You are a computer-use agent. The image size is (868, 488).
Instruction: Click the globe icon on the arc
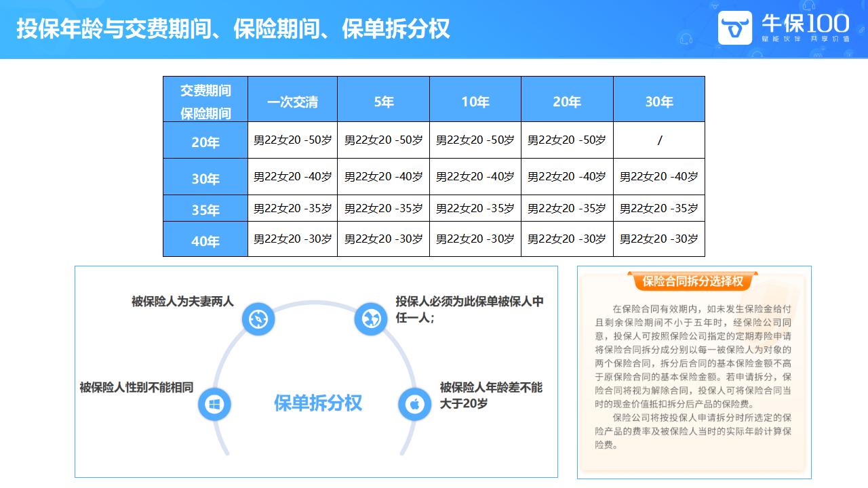371,319
